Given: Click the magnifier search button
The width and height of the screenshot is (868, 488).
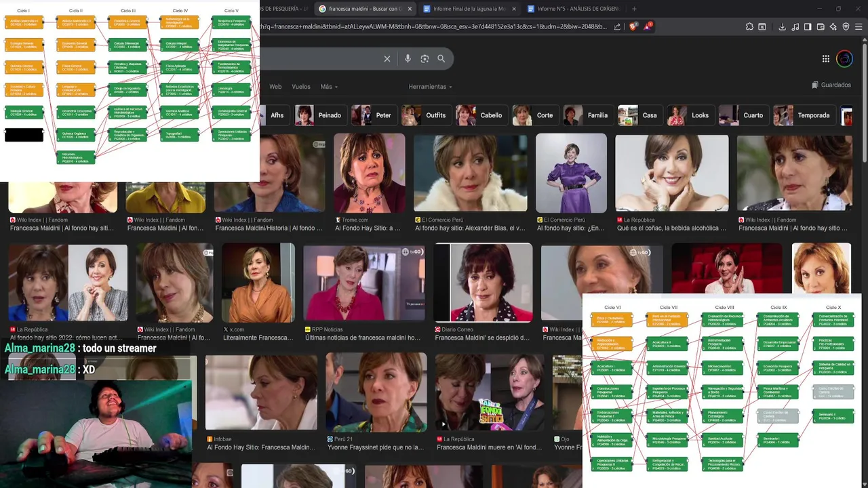Looking at the screenshot, I should (441, 59).
